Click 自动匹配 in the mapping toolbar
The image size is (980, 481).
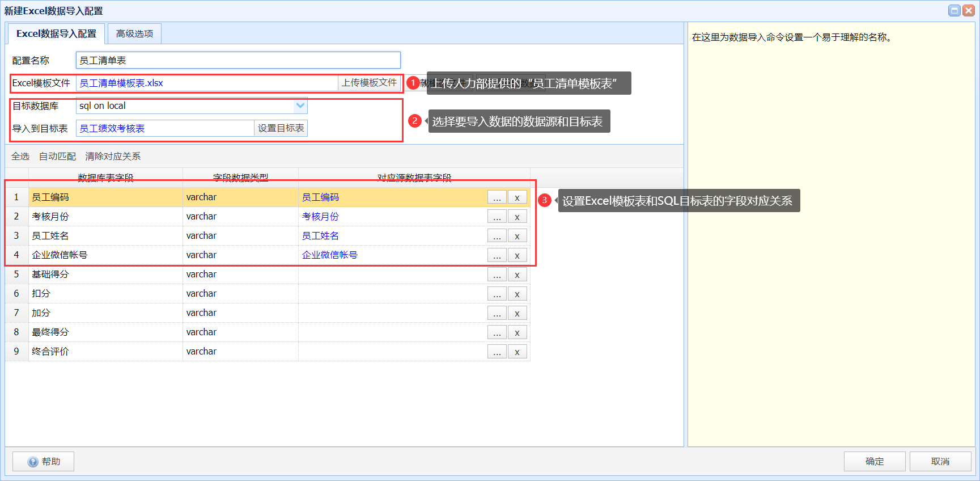point(57,157)
